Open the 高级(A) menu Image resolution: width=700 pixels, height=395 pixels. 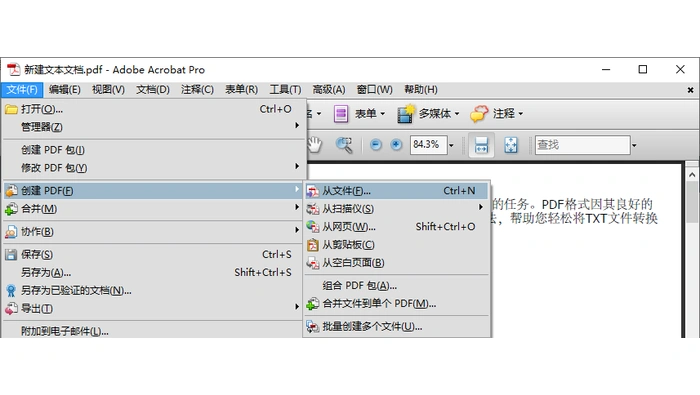point(329,90)
